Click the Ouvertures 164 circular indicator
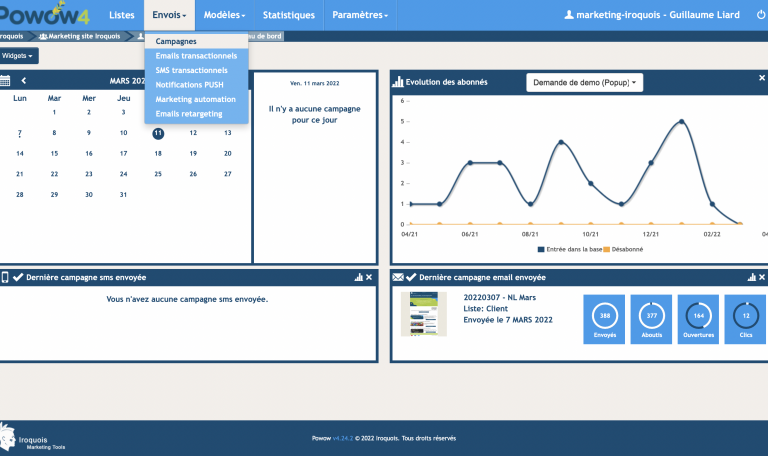Viewport: 768px width, 456px height. [x=698, y=319]
